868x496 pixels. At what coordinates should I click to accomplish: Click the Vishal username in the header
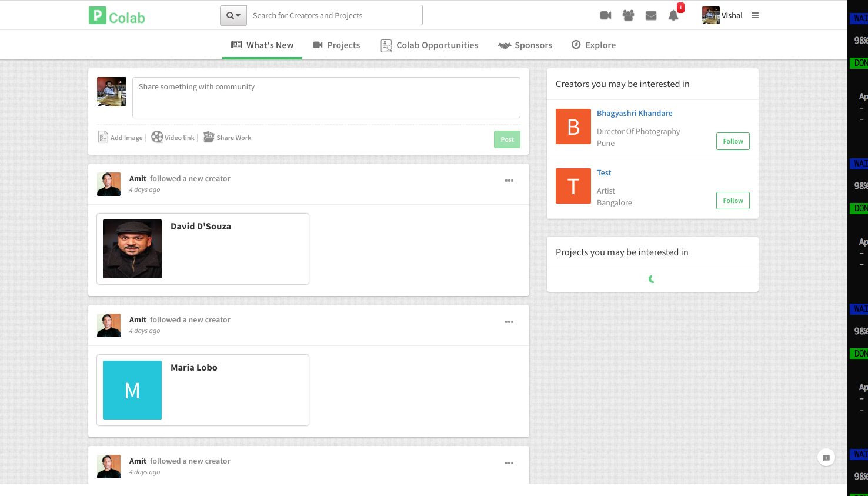point(732,15)
